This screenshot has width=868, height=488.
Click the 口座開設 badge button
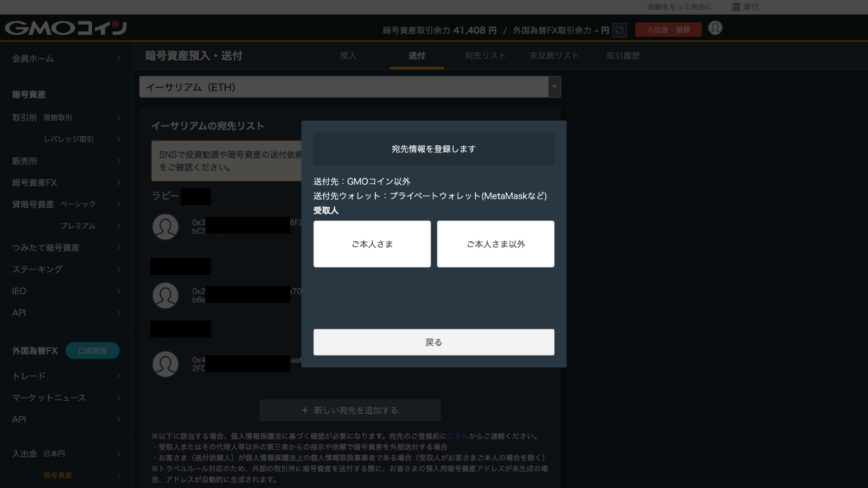pyautogui.click(x=92, y=351)
